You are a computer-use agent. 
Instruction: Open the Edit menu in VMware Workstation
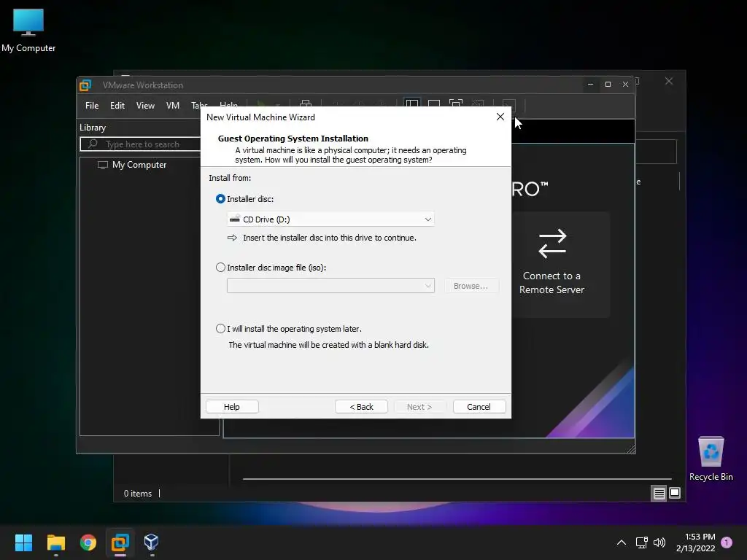coord(117,106)
